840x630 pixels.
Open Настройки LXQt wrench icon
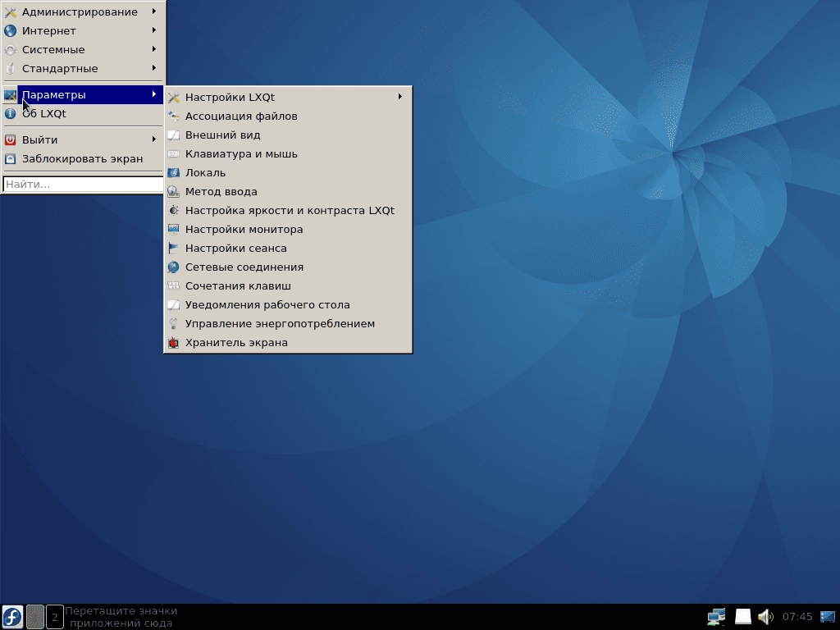pos(173,98)
